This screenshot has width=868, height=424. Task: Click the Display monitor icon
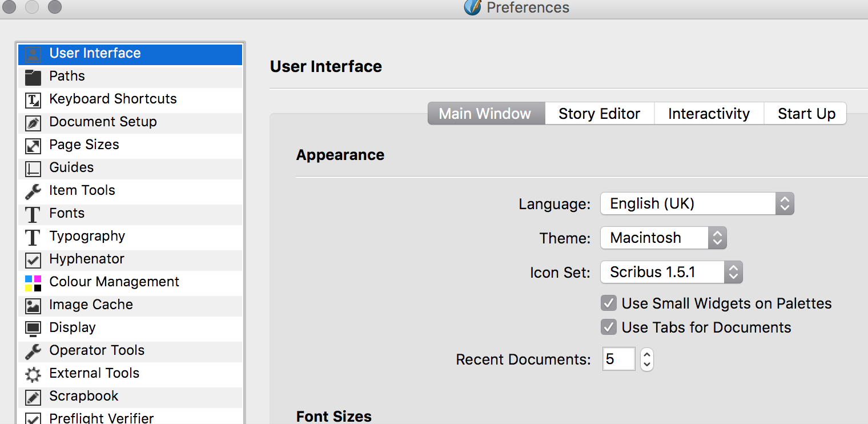coord(33,328)
